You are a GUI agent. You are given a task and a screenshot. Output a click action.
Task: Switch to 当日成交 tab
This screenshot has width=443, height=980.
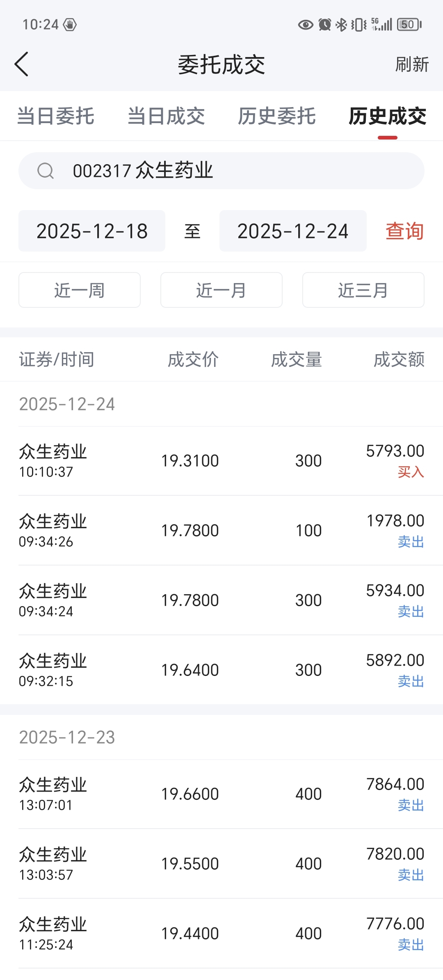pyautogui.click(x=166, y=116)
